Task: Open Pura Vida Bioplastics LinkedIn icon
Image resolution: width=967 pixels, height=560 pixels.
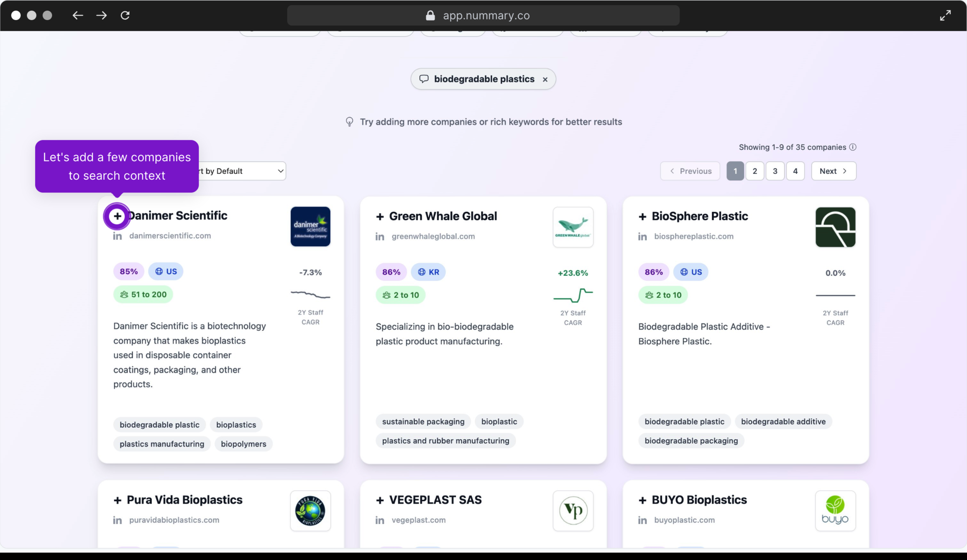Action: point(117,520)
